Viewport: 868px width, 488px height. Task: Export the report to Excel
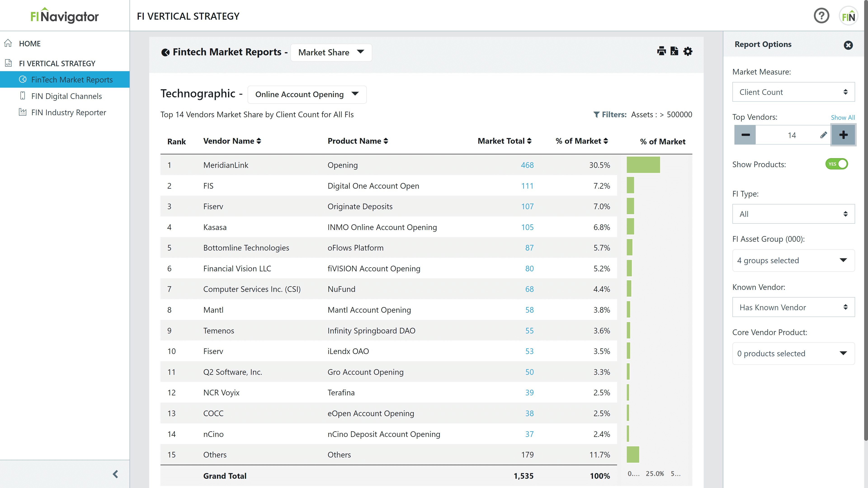click(674, 51)
